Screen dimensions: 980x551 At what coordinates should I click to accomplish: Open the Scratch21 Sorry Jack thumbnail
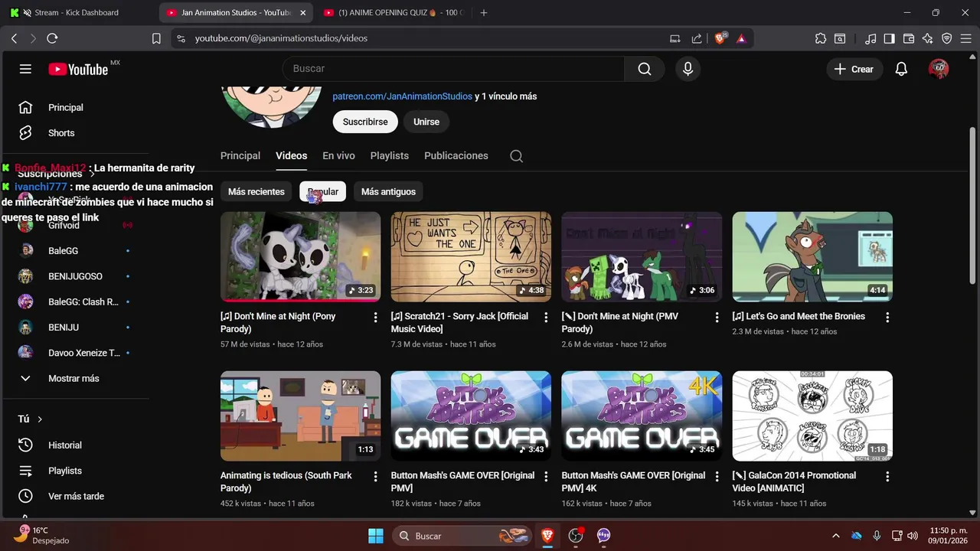471,257
